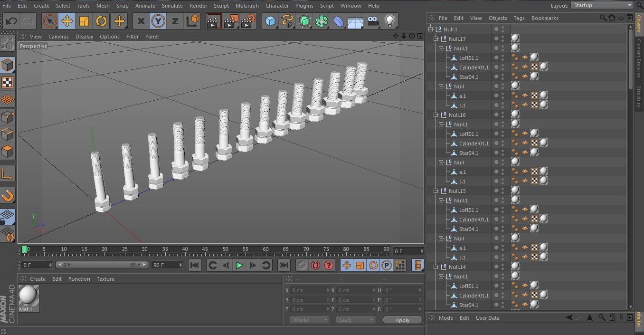The image size is (644, 335).
Task: Toggle the Y axis lock
Action: (158, 21)
